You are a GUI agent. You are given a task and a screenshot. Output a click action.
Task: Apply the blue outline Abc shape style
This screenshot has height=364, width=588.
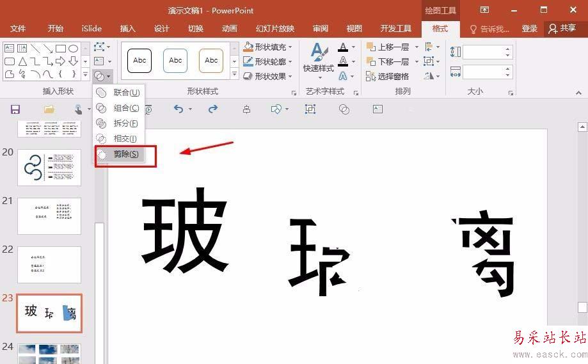point(175,60)
